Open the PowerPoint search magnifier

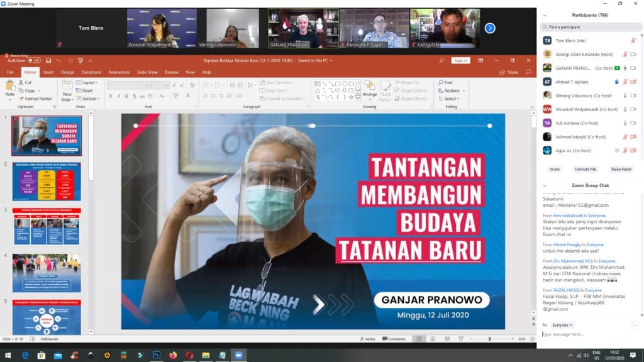pos(441,61)
